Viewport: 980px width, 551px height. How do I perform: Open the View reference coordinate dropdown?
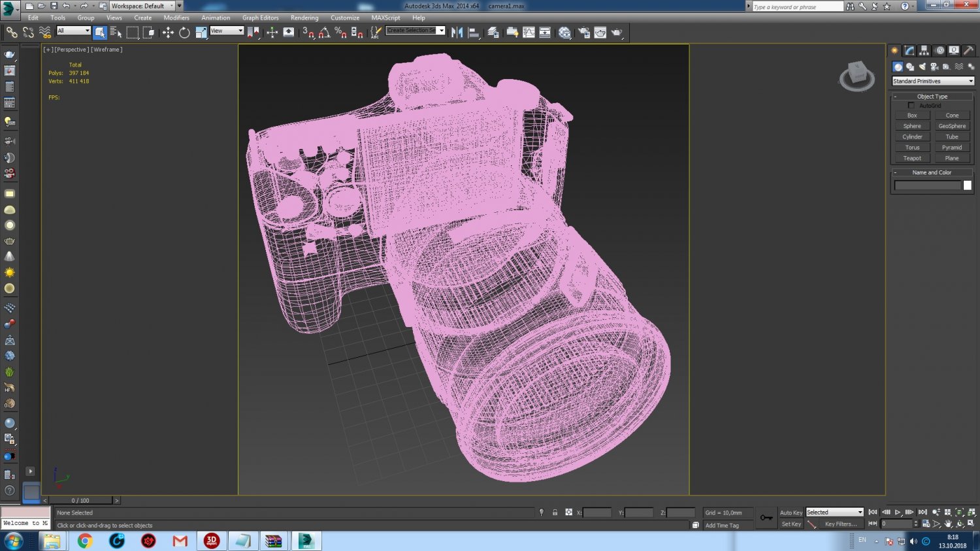point(225,30)
